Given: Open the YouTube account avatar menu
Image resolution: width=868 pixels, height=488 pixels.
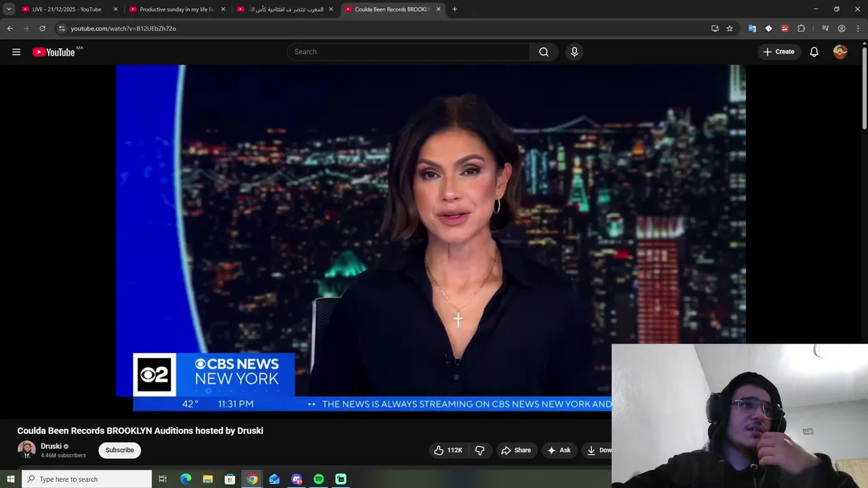Looking at the screenshot, I should click(840, 52).
